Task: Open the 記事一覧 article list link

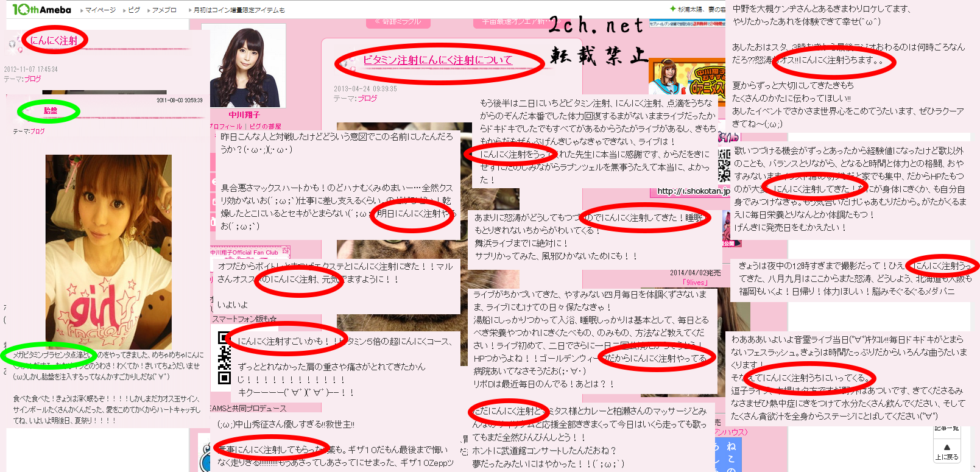Action: (x=946, y=429)
